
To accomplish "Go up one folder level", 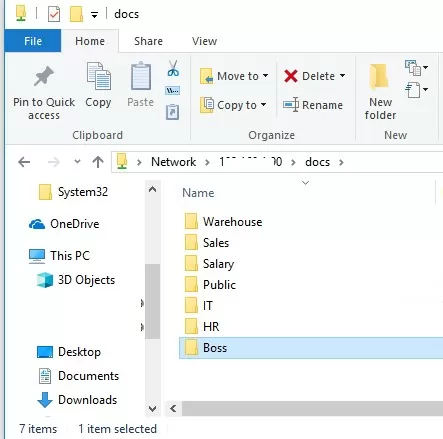I will (x=98, y=162).
